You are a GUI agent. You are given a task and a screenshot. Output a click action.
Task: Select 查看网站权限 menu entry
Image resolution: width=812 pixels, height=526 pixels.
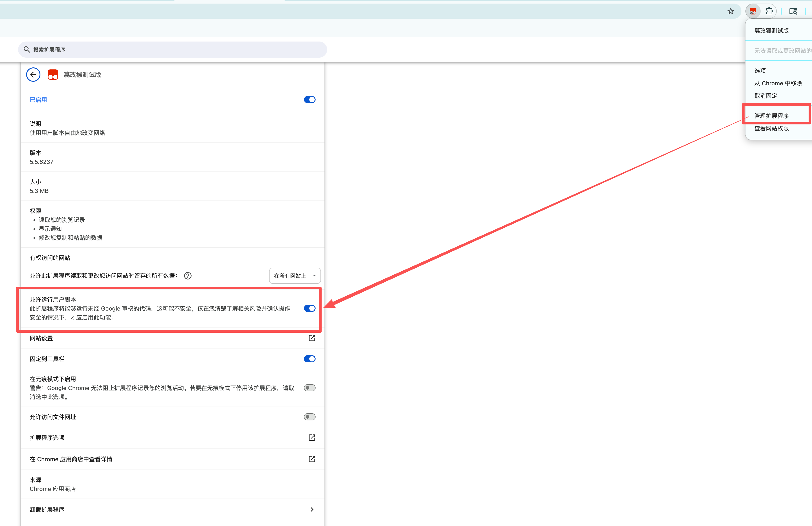771,129
